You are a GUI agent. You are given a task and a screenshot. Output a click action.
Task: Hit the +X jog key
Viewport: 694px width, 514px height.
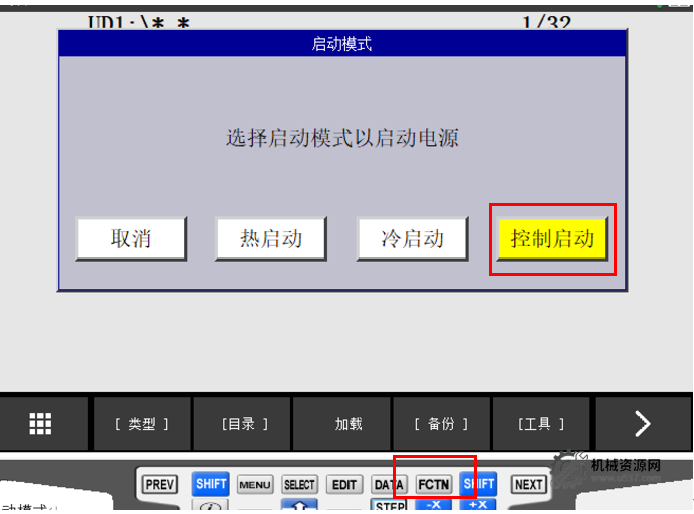tap(478, 506)
